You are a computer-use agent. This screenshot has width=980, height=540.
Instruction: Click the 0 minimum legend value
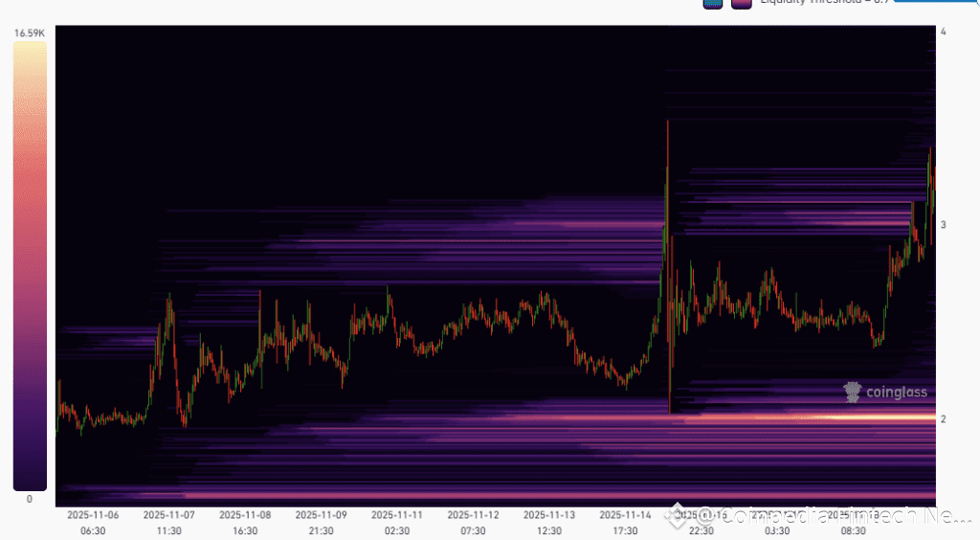coord(30,500)
